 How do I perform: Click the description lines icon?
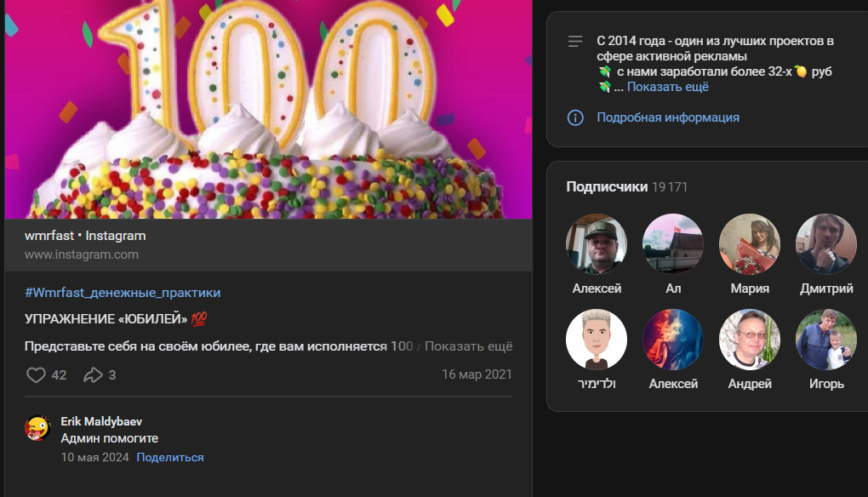(x=575, y=41)
